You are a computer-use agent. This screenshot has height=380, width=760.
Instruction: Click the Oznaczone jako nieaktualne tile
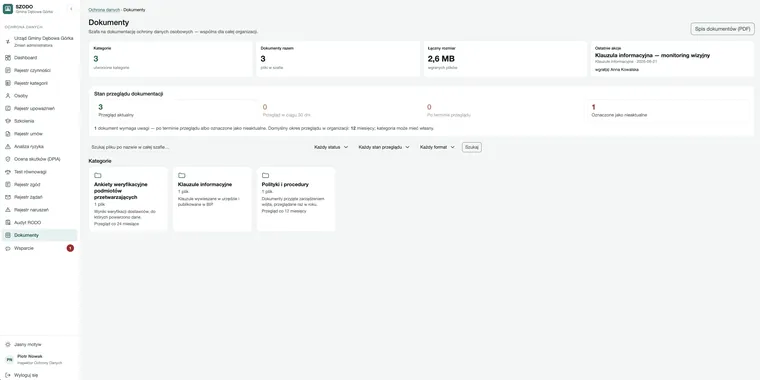[668, 111]
